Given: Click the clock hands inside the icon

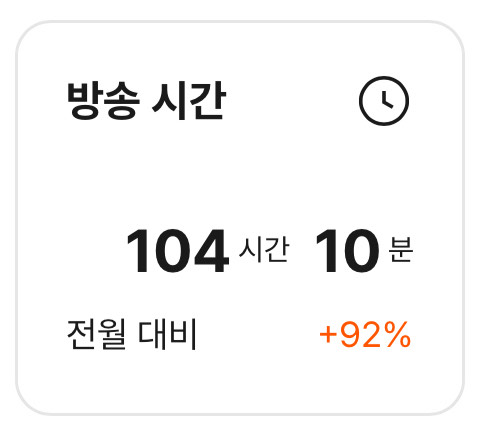Looking at the screenshot, I should [x=387, y=99].
